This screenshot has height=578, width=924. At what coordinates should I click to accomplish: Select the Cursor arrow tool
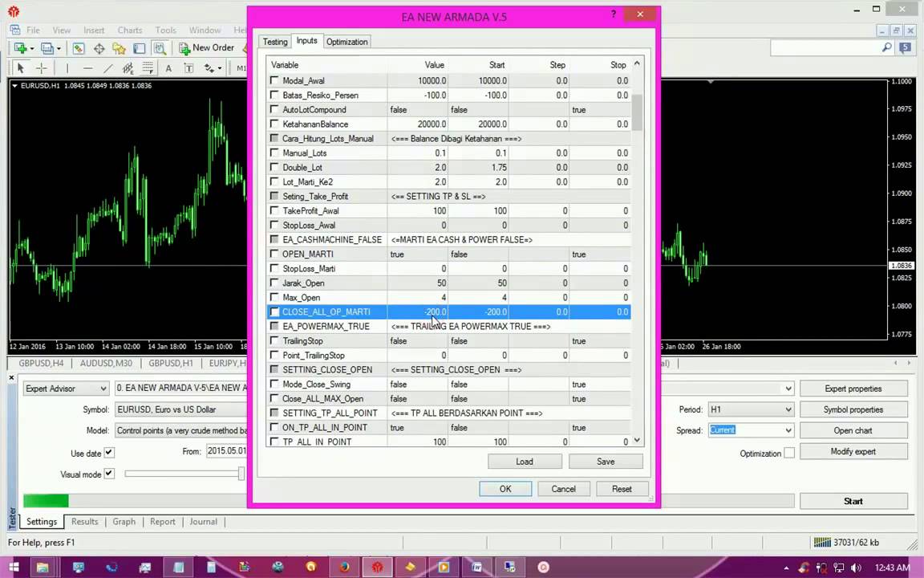click(20, 68)
